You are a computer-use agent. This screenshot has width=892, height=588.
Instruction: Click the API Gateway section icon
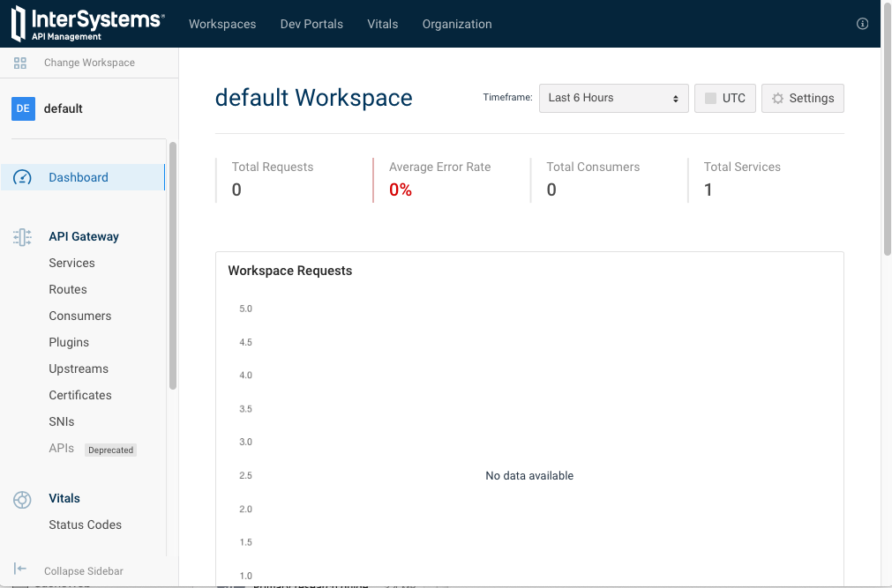pos(21,236)
